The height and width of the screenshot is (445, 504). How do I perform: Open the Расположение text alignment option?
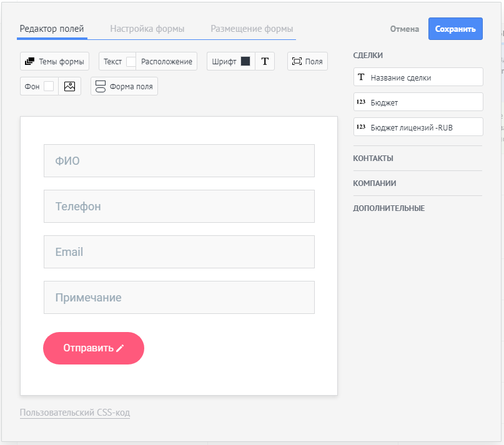tap(167, 61)
